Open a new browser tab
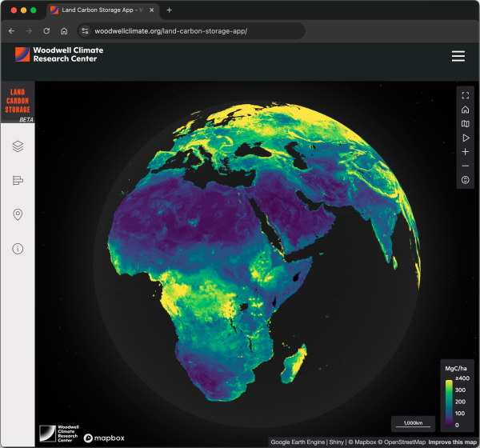Image resolution: width=480 pixels, height=448 pixels. tap(169, 10)
